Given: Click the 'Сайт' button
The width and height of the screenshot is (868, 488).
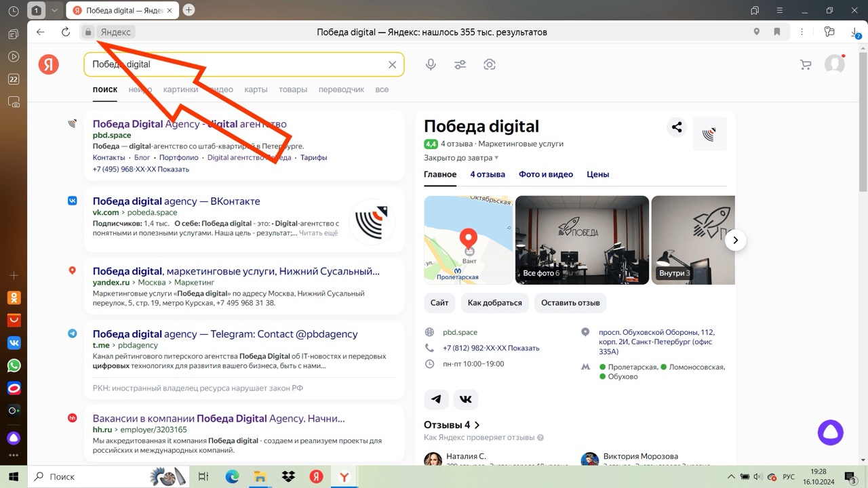Looking at the screenshot, I should coord(439,302).
